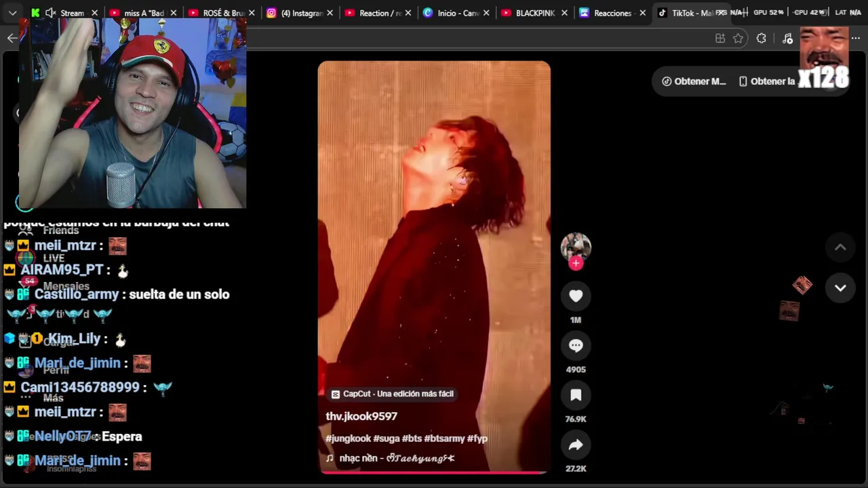Open the #fyp hashtag
Viewport: 868px width, 488px height.
click(477, 439)
